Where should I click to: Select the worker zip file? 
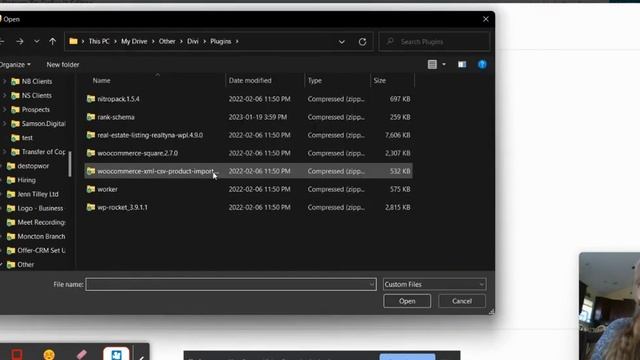pos(249,189)
